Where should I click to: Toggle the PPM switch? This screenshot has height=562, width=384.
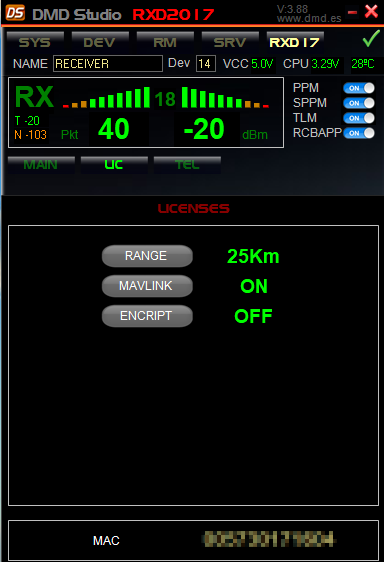click(359, 88)
